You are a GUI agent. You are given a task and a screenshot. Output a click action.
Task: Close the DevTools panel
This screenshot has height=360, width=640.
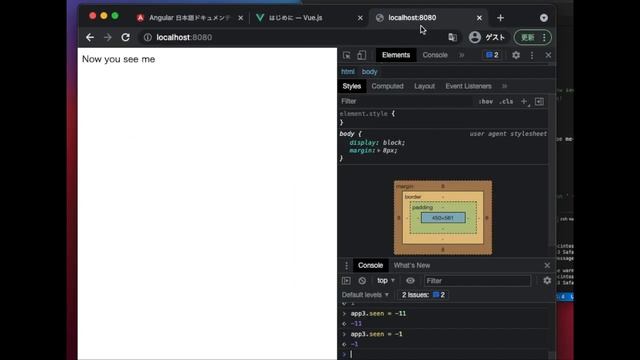[x=548, y=55]
